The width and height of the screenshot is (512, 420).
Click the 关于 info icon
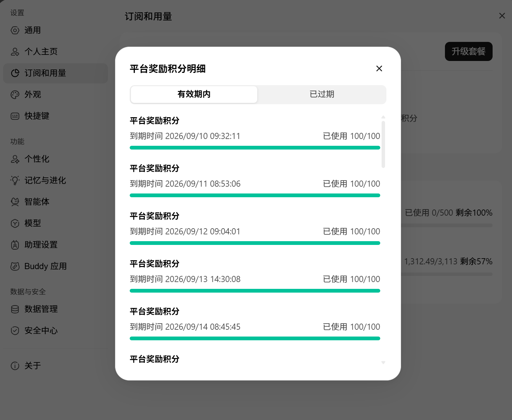point(15,366)
